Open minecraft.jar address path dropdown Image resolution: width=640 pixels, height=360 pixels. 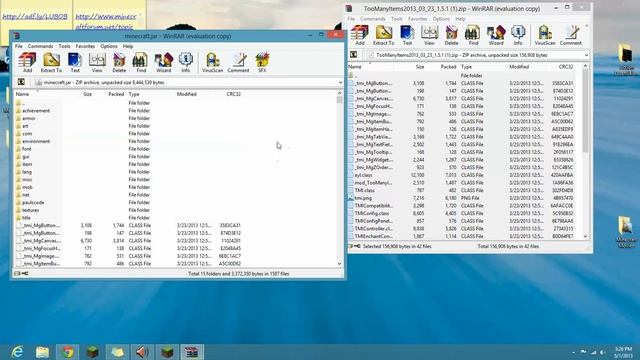[340, 82]
